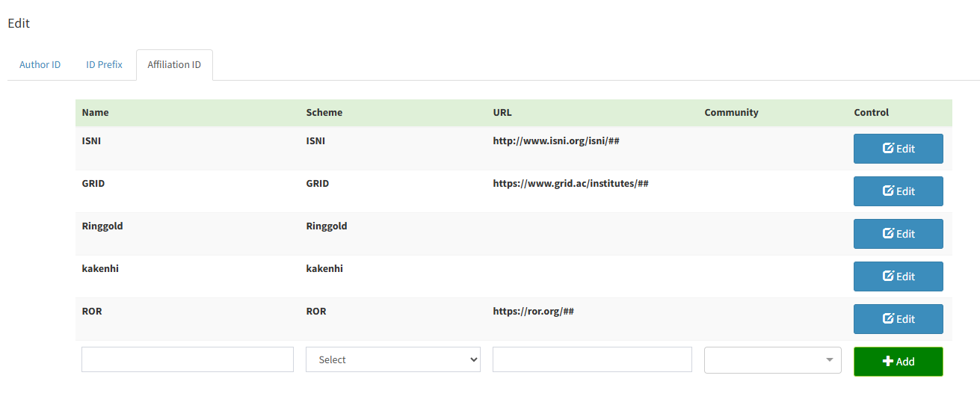Switch to the Author ID tab
This screenshot has height=405, width=980.
click(x=40, y=64)
